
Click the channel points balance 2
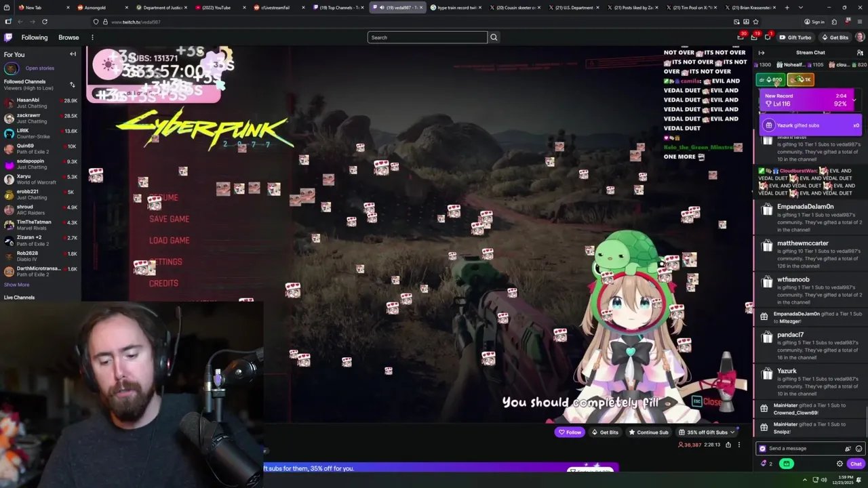click(x=767, y=464)
